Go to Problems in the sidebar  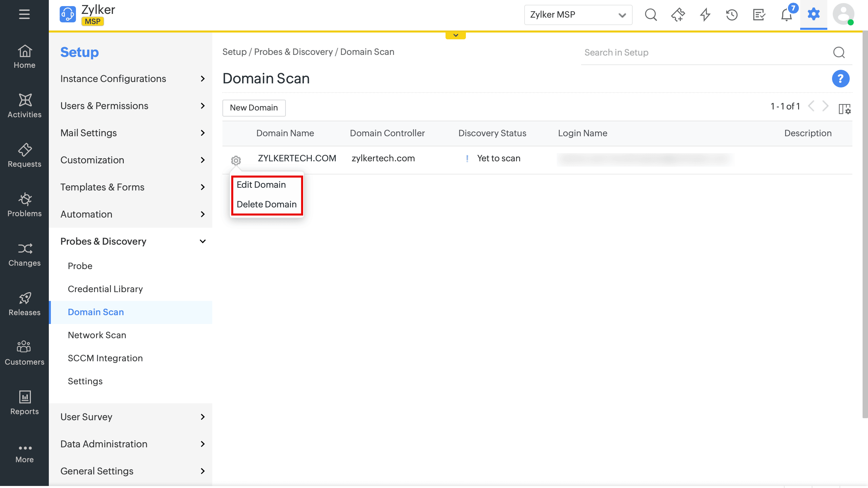24,205
